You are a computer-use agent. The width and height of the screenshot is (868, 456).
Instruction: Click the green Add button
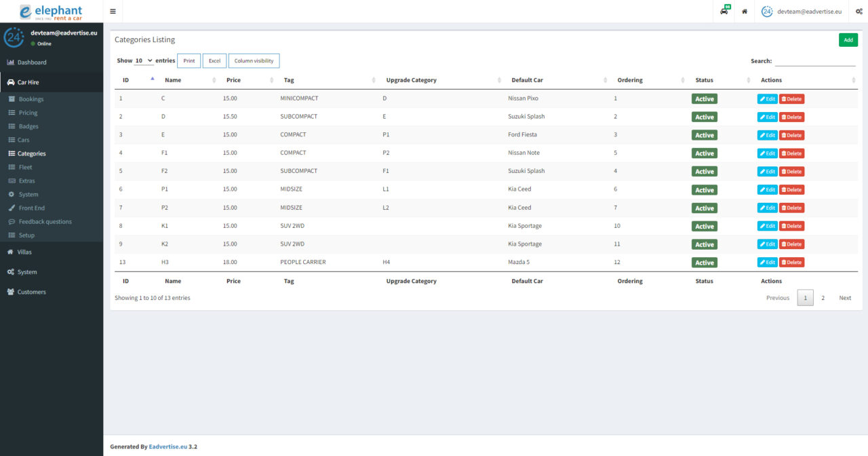click(x=848, y=40)
